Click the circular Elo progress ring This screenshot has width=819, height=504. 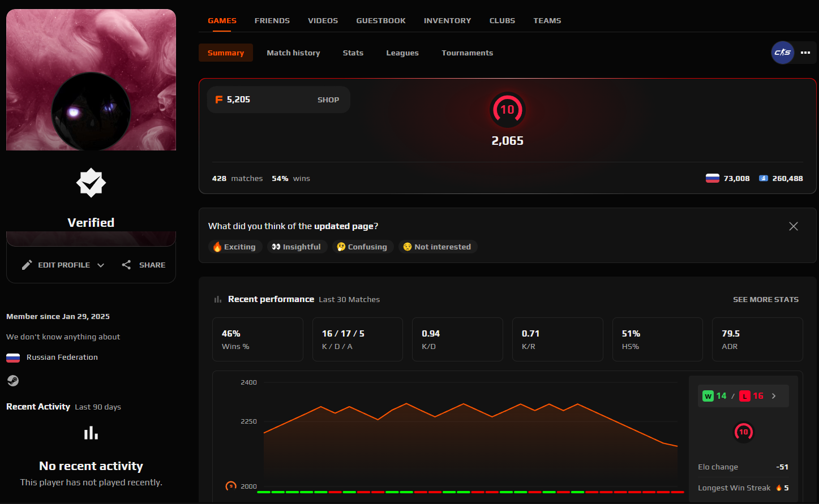[x=743, y=432]
